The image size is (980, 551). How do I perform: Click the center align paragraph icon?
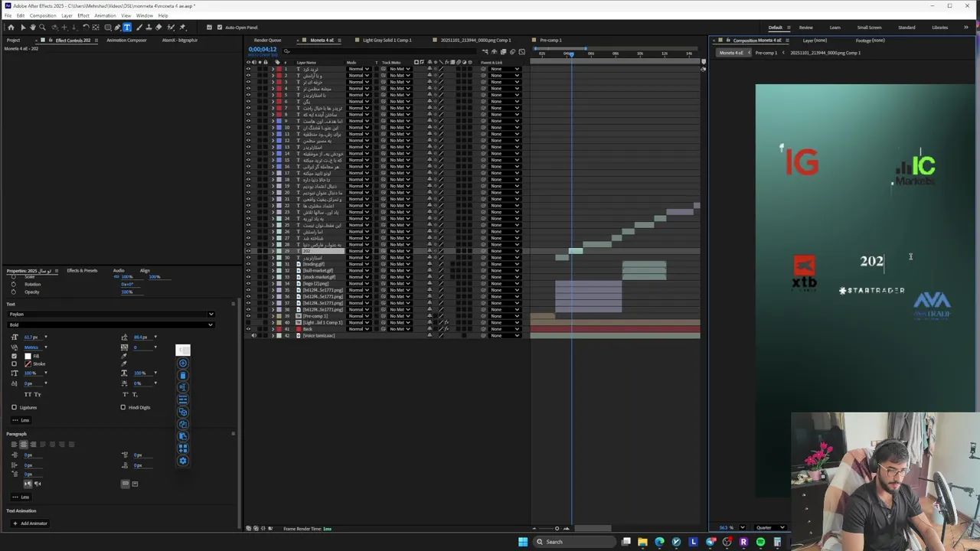(x=24, y=445)
